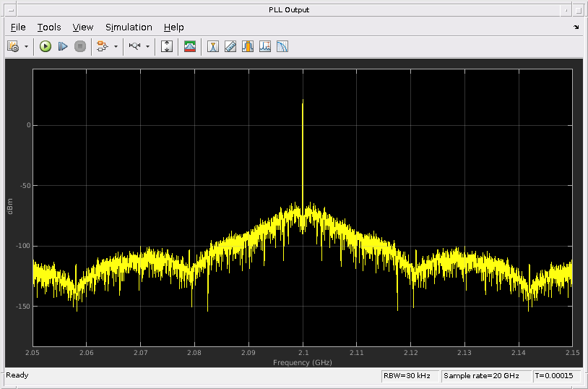Image resolution: width=588 pixels, height=389 pixels.
Task: Click the Highlight Simulink Block icon
Action: (102, 46)
